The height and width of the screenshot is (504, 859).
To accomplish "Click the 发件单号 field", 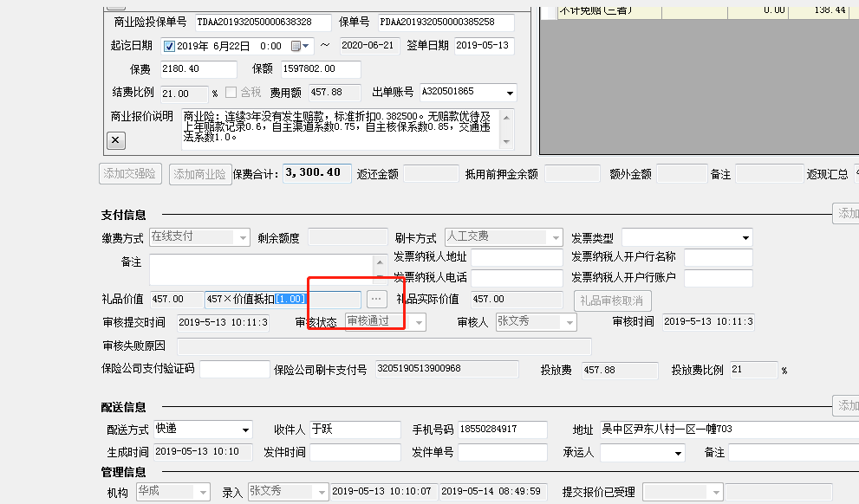I will pyautogui.click(x=503, y=453).
